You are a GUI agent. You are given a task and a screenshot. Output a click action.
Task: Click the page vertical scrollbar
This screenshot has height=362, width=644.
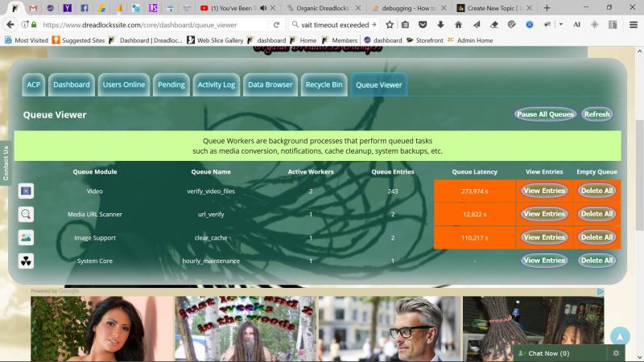tap(639, 175)
